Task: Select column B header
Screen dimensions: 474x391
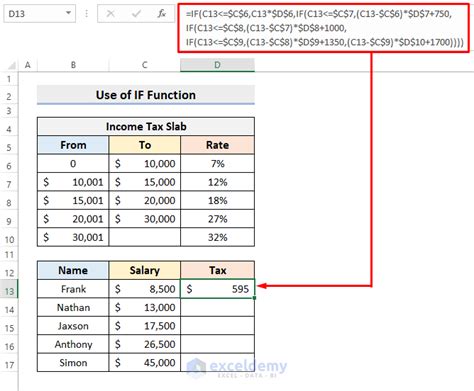Action: [73, 65]
